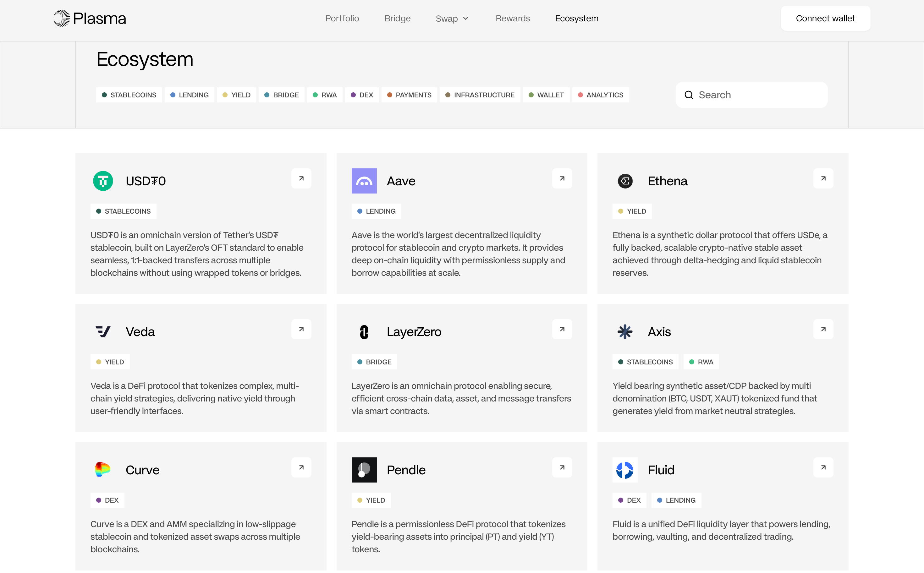Click the USD₮0 green Tether icon

click(103, 181)
